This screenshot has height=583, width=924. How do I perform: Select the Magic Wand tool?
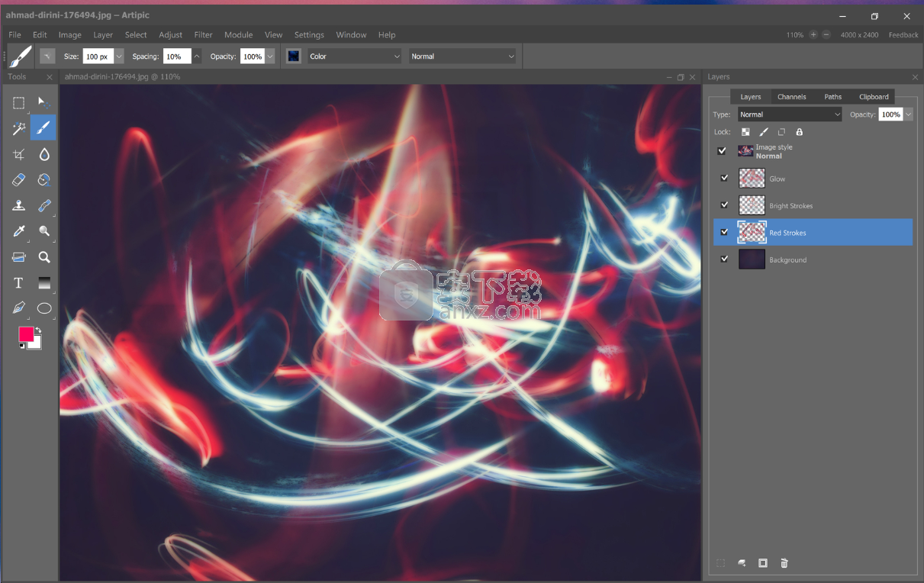(19, 128)
